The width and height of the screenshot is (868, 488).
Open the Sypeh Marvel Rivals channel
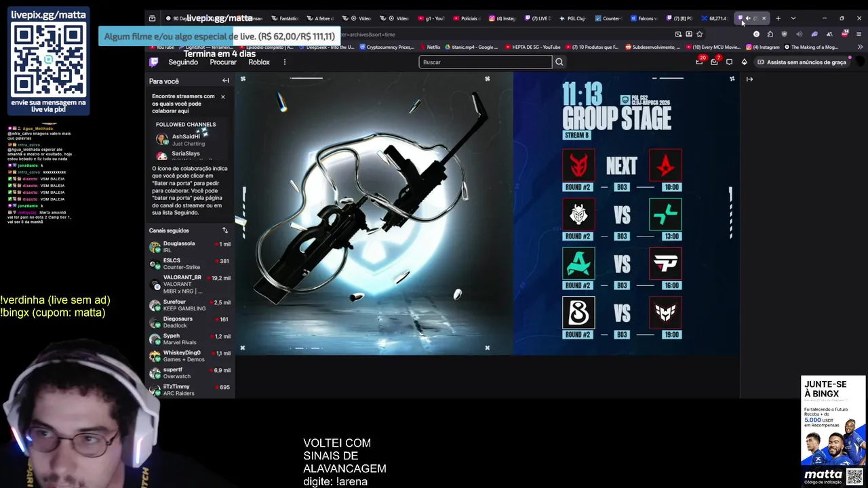190,339
